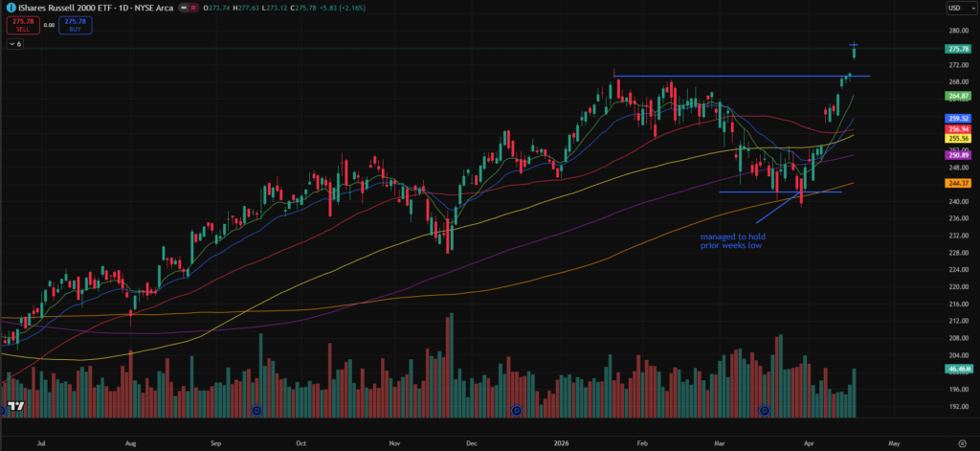Image resolution: width=980 pixels, height=451 pixels.
Task: Click the earnings event marker near January 2026
Action: coord(517,410)
